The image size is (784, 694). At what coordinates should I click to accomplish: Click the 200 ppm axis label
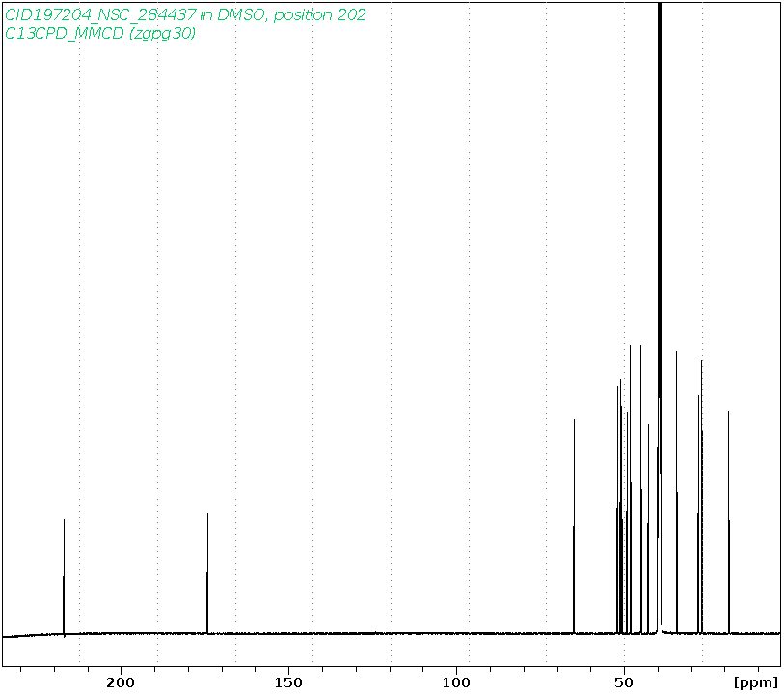click(x=121, y=682)
